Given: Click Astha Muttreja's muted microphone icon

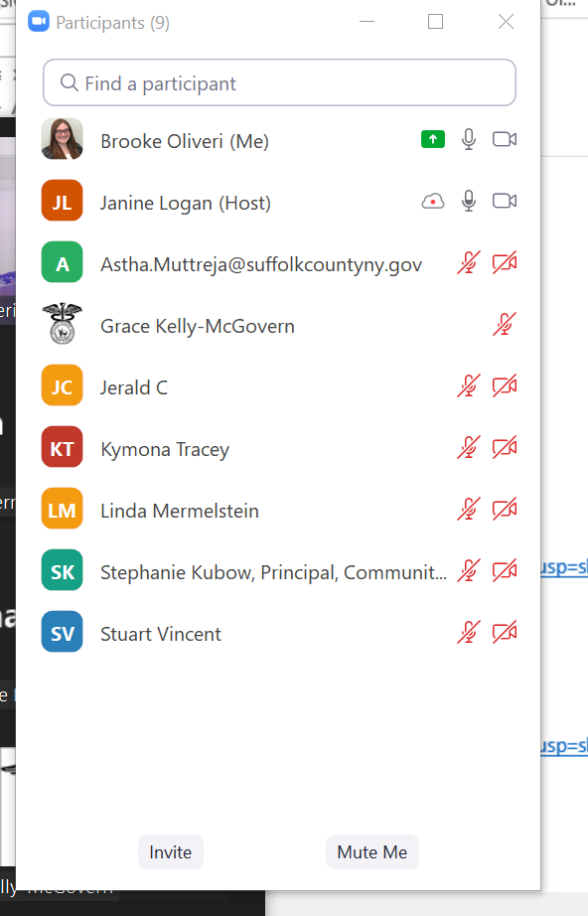Looking at the screenshot, I should [468, 263].
